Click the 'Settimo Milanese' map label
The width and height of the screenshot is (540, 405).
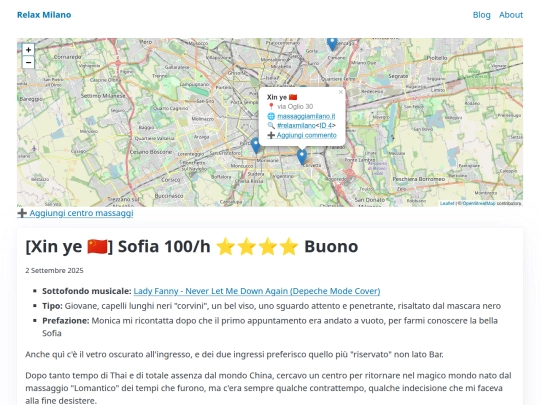tap(103, 96)
